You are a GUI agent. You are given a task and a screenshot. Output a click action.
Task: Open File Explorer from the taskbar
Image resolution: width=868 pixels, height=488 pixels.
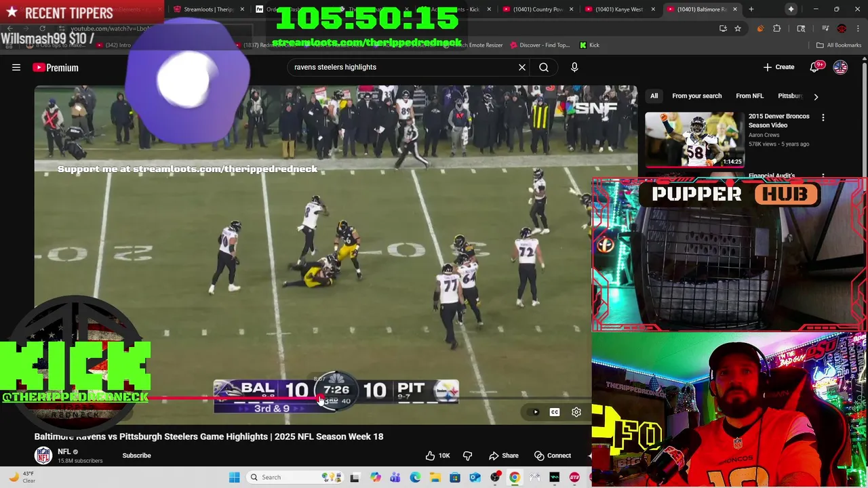pyautogui.click(x=435, y=478)
